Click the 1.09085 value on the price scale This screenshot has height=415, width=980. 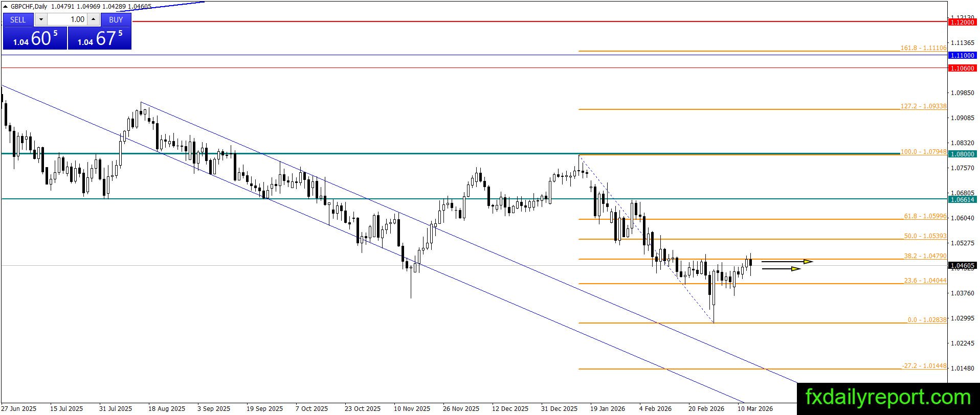(962, 118)
